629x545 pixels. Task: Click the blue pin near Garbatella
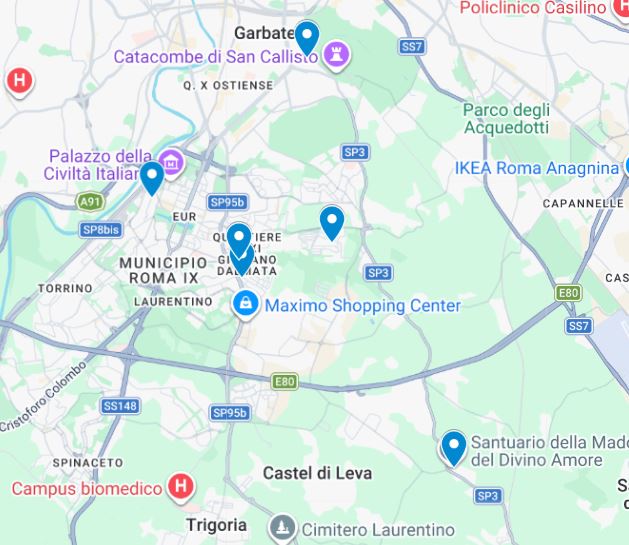click(307, 37)
